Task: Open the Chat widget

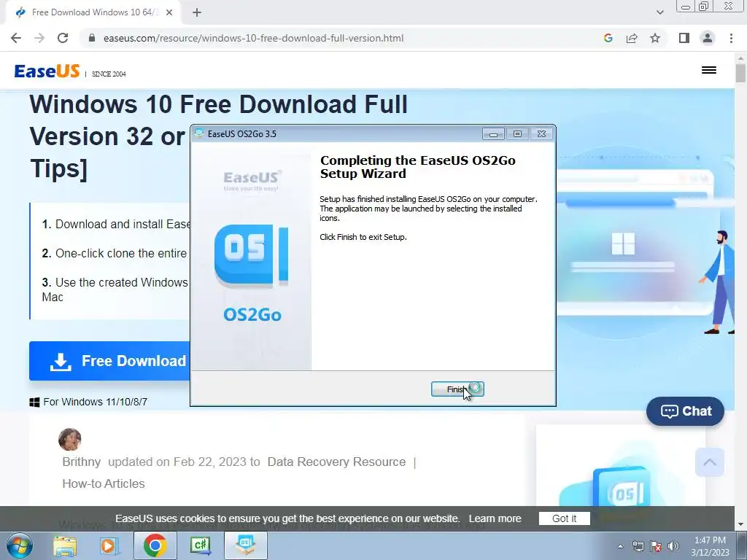Action: (685, 411)
